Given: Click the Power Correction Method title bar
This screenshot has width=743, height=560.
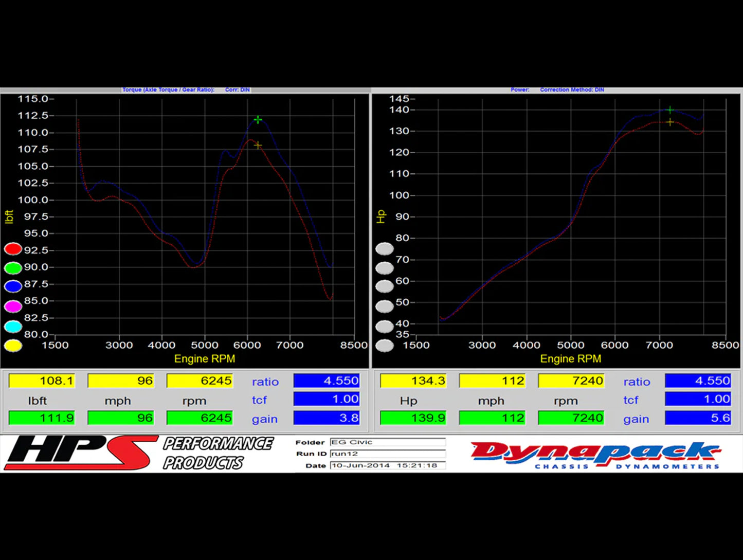Looking at the screenshot, I should (557, 90).
